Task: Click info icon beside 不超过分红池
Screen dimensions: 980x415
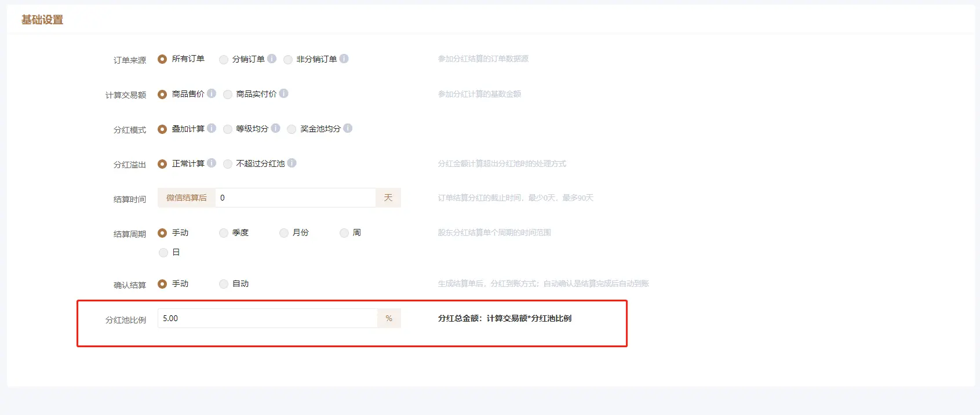Action: (292, 163)
